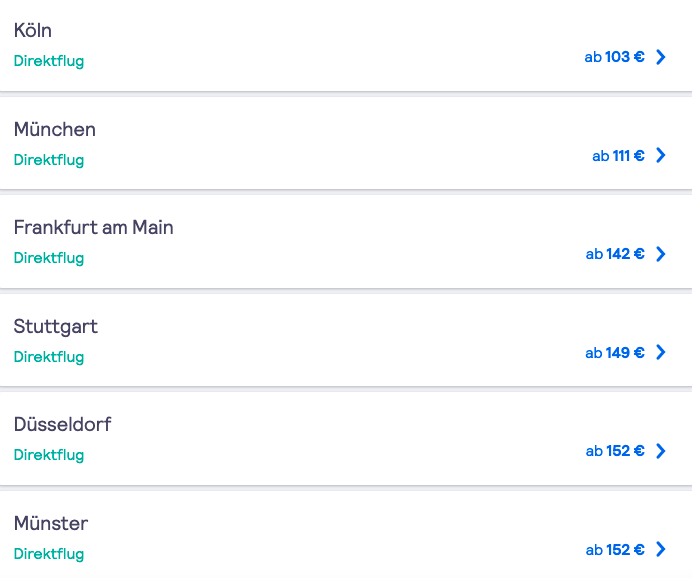Open the Frankfurt am Main destination
This screenshot has height=578, width=692.
coord(94,228)
